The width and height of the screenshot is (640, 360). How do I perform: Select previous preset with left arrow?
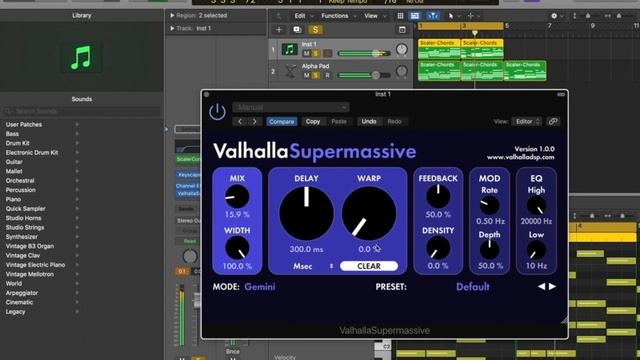pos(541,287)
